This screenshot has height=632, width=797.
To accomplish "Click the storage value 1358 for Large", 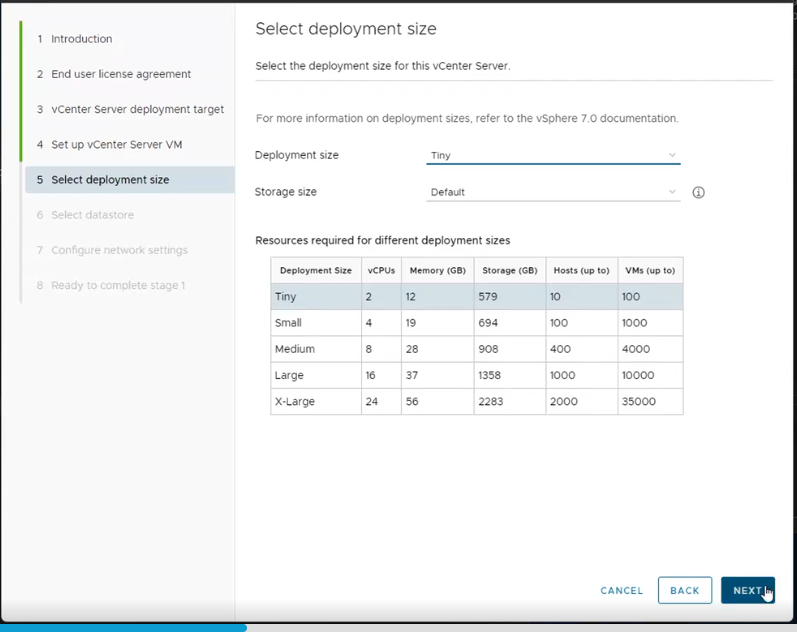I will click(x=489, y=375).
